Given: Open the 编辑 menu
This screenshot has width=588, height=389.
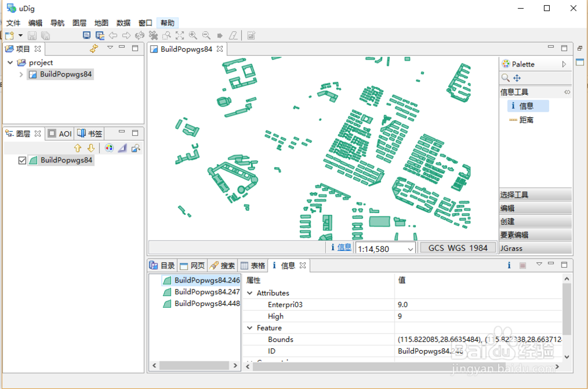Looking at the screenshot, I should tap(35, 23).
